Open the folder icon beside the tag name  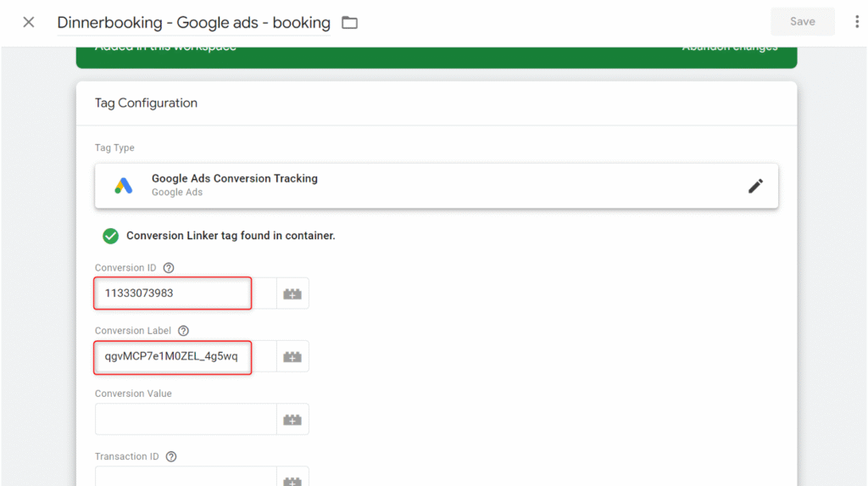click(x=349, y=23)
